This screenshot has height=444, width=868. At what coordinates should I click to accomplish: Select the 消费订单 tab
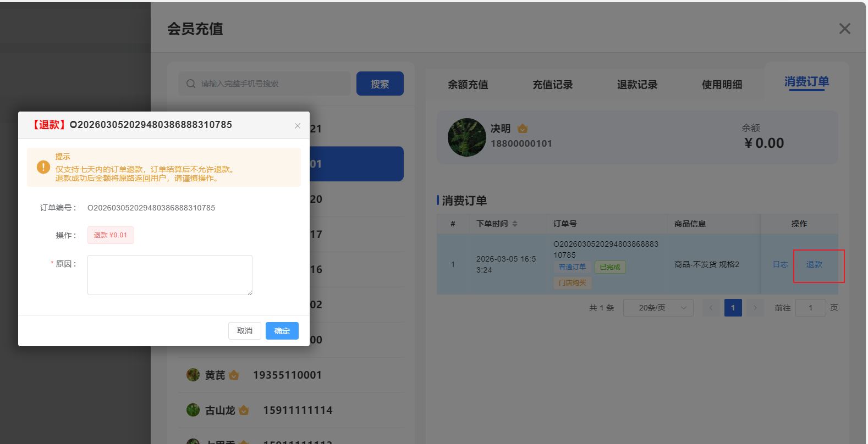[806, 82]
